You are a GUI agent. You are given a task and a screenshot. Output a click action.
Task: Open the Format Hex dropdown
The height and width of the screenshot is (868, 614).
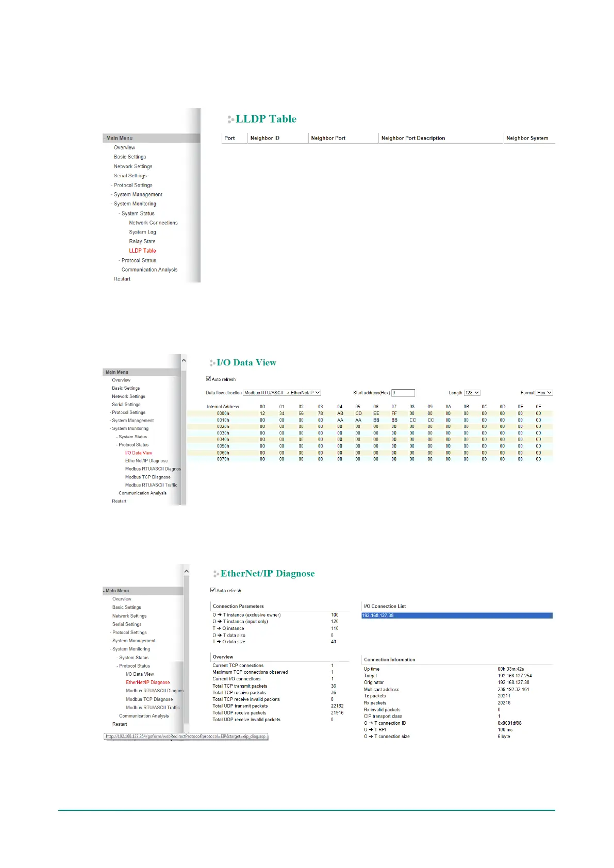544,393
